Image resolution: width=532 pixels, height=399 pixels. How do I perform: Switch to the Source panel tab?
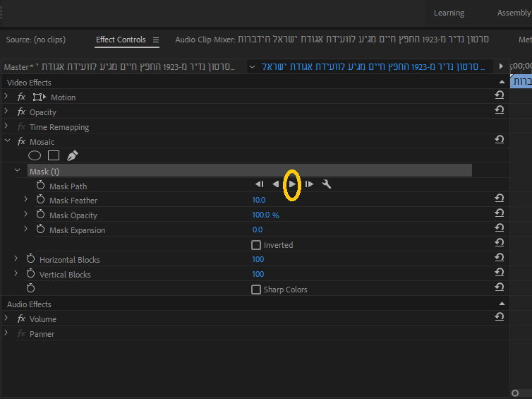tap(36, 40)
